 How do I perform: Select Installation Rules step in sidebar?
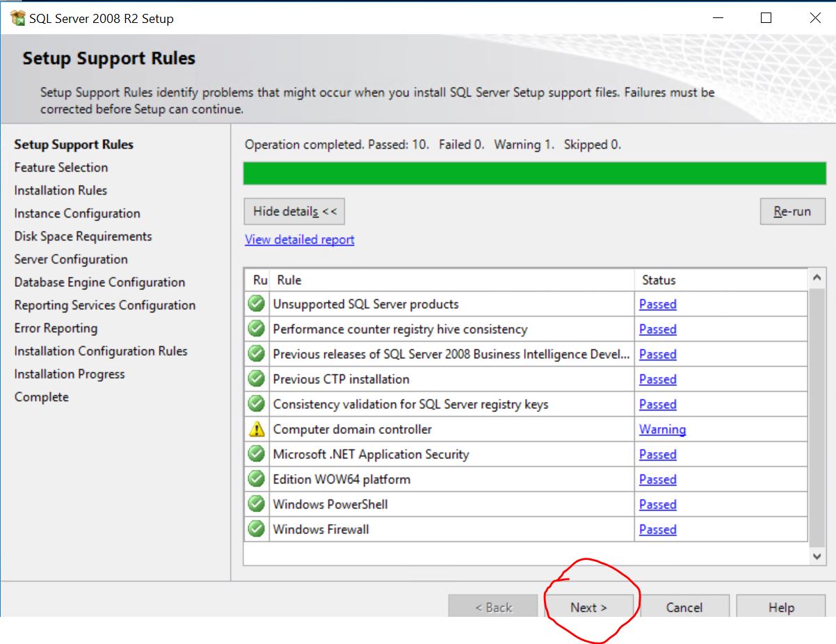point(61,191)
